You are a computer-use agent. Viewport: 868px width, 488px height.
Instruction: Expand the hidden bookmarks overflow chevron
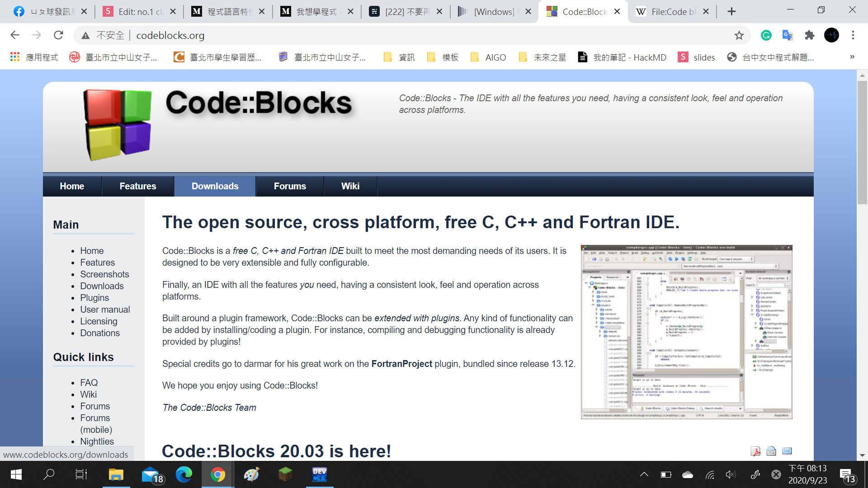(852, 57)
